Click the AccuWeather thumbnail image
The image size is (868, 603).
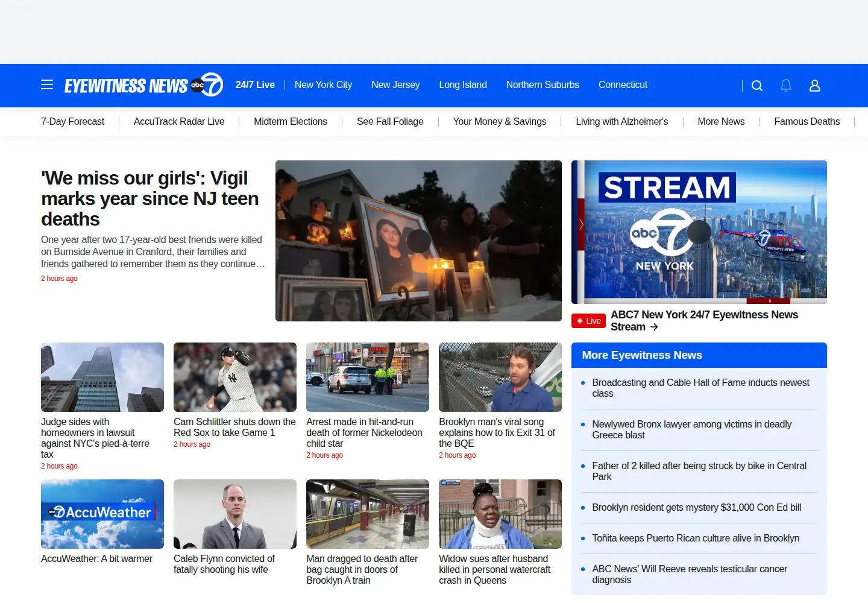point(102,514)
